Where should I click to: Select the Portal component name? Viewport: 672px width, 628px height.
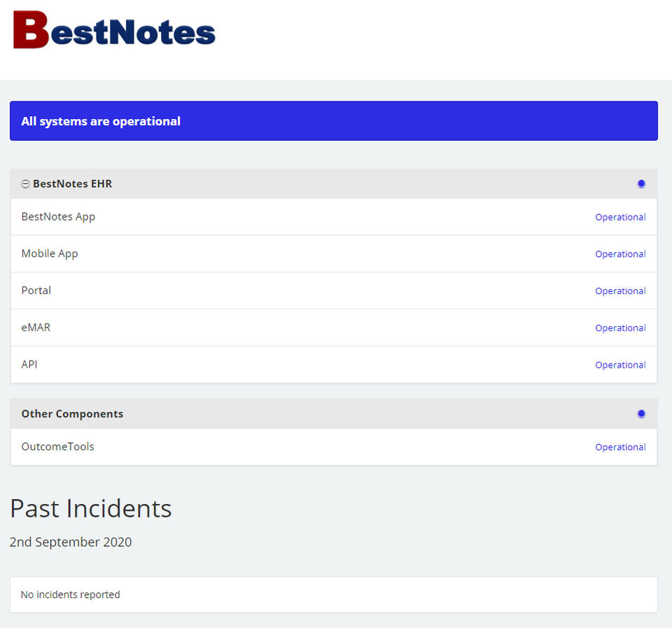pyautogui.click(x=36, y=291)
